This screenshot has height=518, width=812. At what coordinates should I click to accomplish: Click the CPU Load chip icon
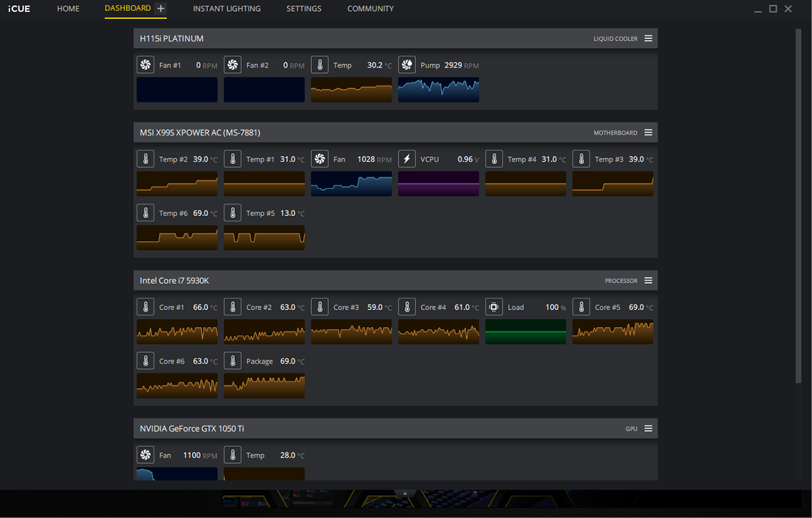click(494, 307)
